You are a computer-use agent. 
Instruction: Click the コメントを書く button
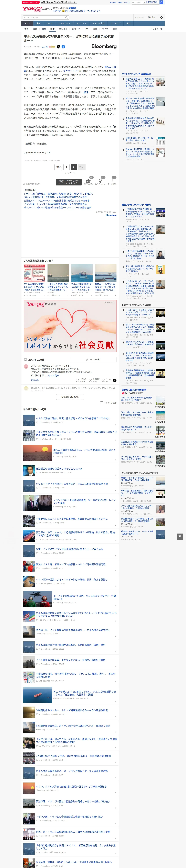[x=93, y=359]
